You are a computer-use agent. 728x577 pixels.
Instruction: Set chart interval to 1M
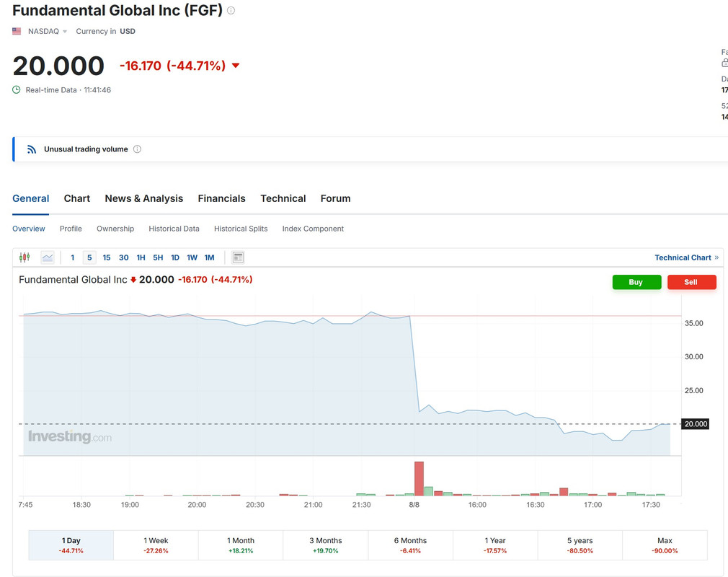pyautogui.click(x=210, y=257)
